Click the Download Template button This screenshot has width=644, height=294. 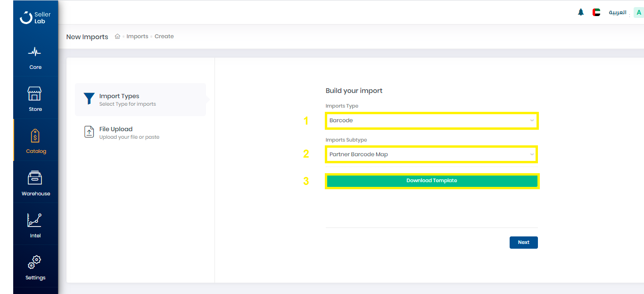point(431,181)
